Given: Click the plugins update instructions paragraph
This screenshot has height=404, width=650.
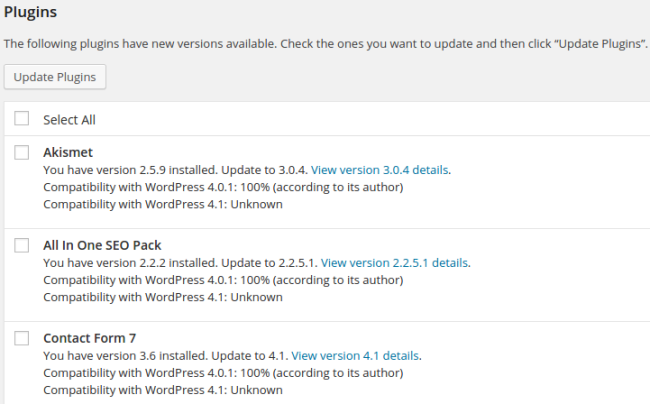Looking at the screenshot, I should [326, 44].
